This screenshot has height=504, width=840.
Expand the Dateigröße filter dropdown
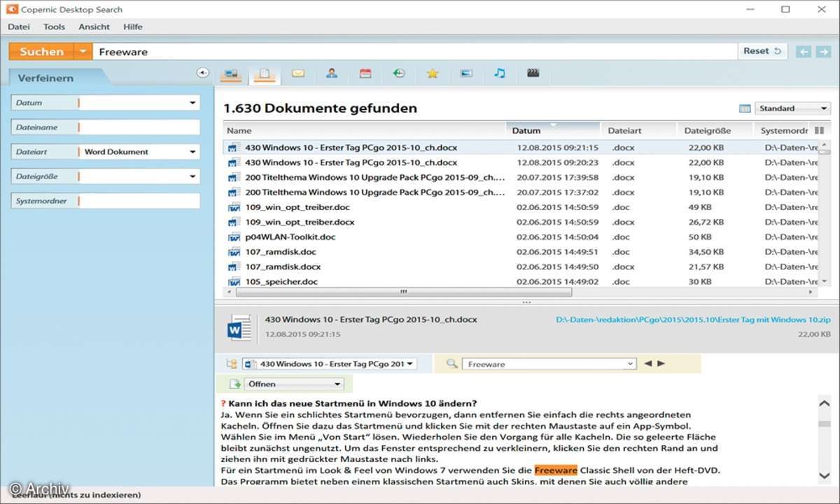192,176
